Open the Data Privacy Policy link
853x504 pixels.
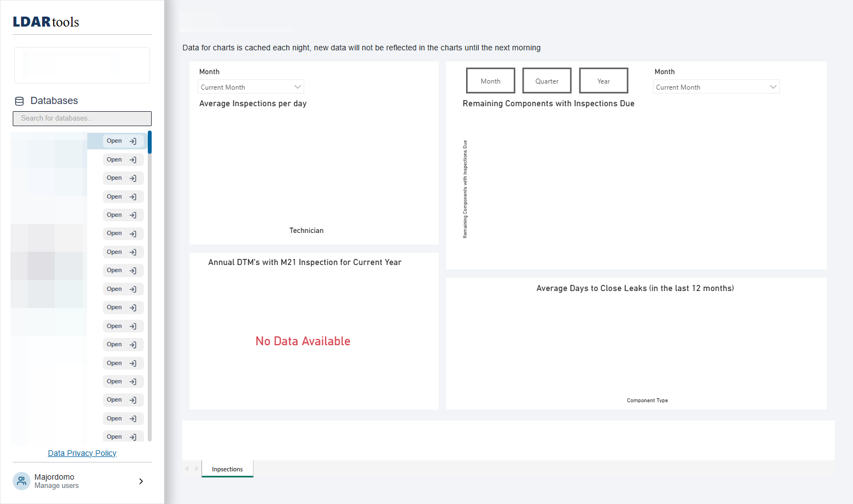(82, 453)
